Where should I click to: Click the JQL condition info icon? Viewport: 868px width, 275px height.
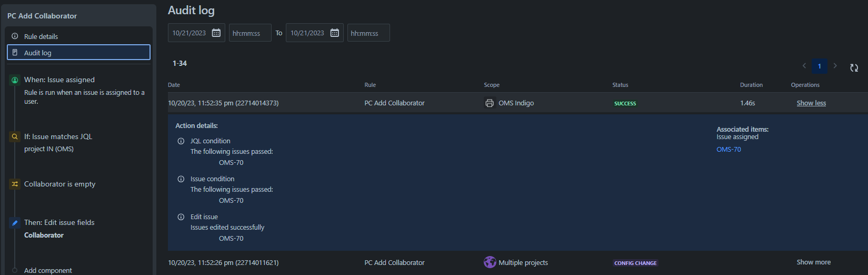tap(181, 141)
